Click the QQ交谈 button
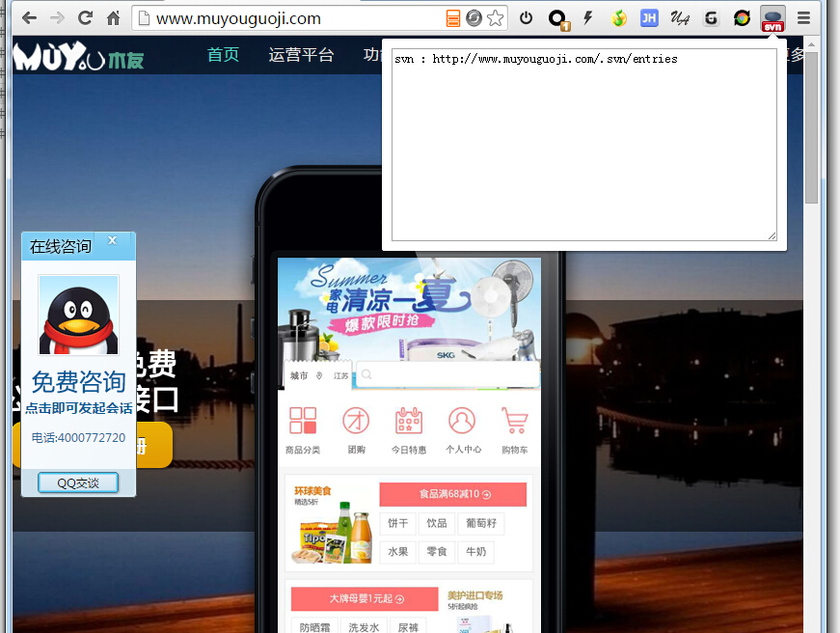The width and height of the screenshot is (840, 633). (x=78, y=482)
